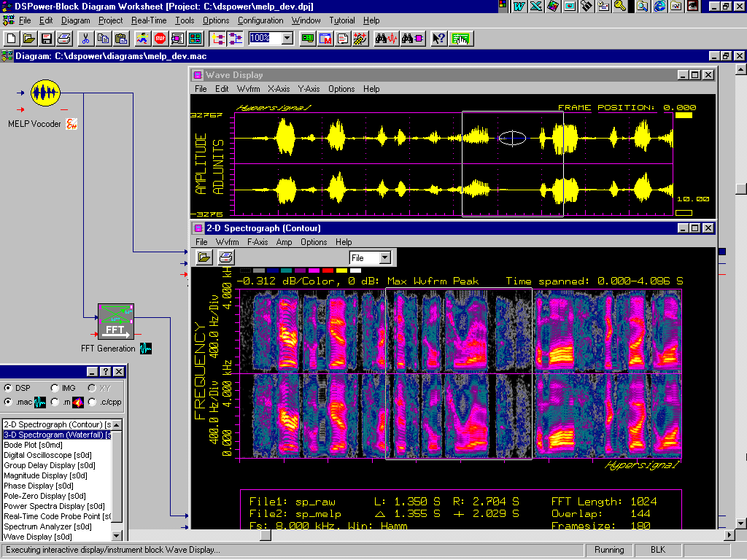Viewport: 747px width, 560px height.
Task: Cut selection with the scissors icon
Action: [86, 39]
